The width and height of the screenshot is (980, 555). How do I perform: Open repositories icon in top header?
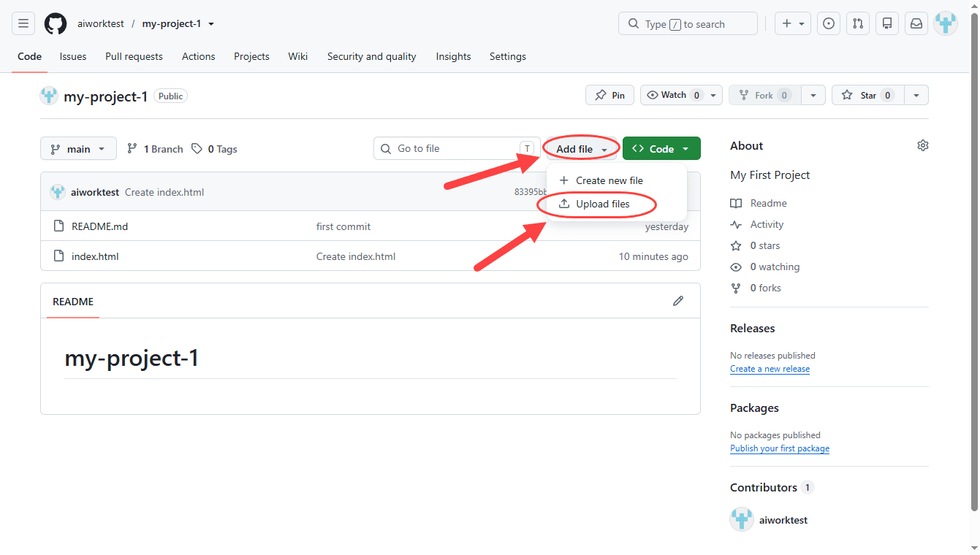[887, 24]
